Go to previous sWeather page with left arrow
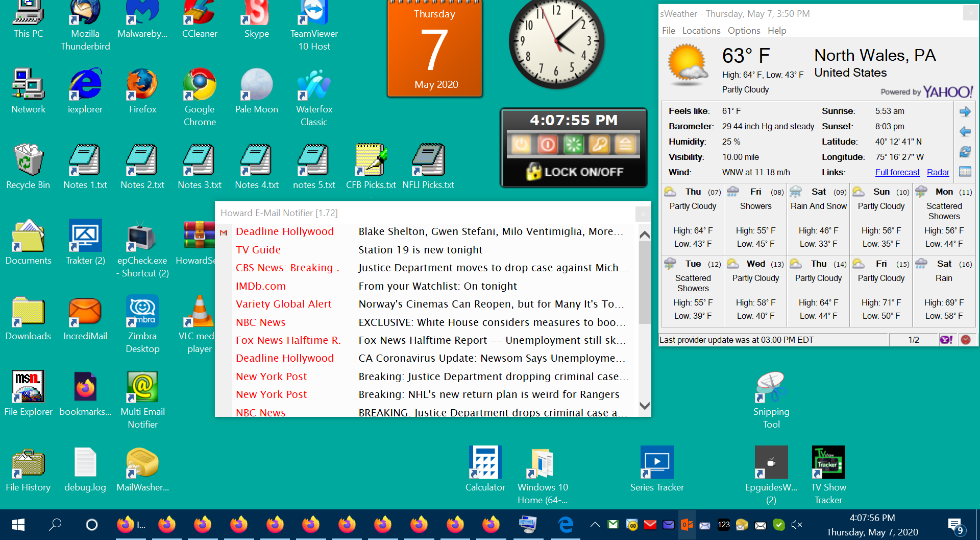 (x=965, y=132)
